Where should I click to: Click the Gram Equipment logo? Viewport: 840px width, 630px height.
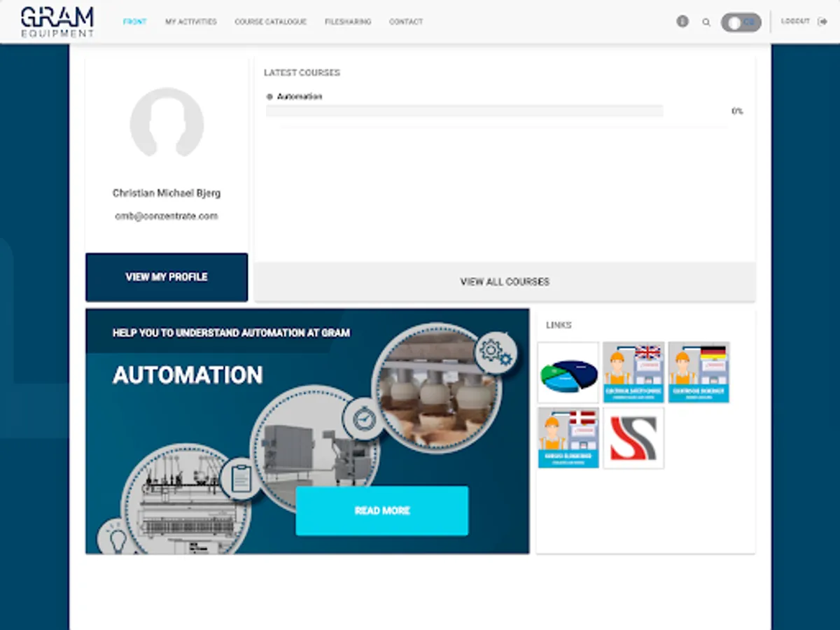pyautogui.click(x=57, y=22)
